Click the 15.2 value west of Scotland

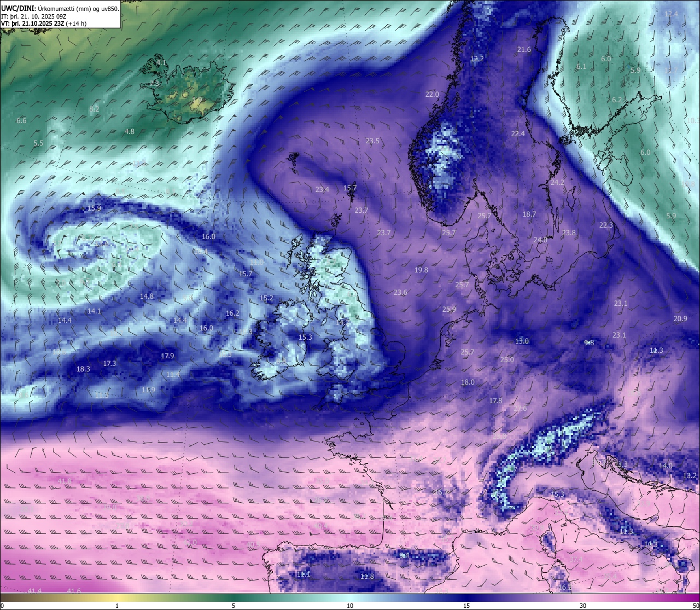(266, 299)
